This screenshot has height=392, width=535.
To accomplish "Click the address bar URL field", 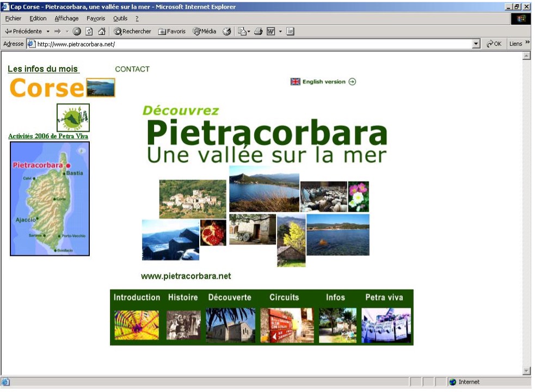I will pyautogui.click(x=250, y=44).
